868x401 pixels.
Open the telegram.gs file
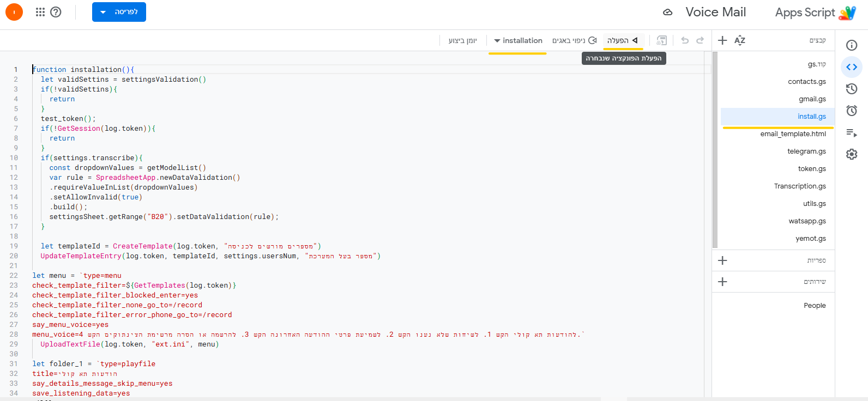click(806, 151)
